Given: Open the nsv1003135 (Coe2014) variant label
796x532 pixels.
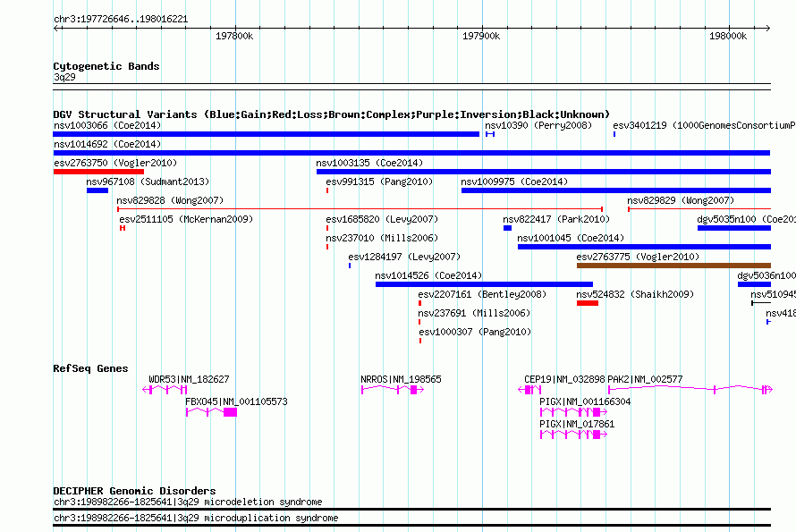Looking at the screenshot, I should click(369, 163).
